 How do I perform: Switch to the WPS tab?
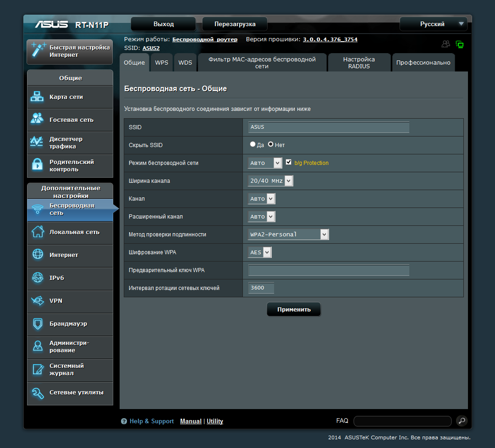pos(162,62)
